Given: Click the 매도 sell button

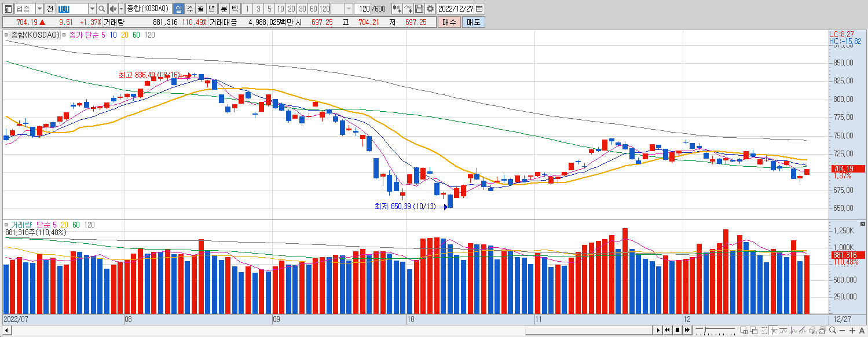Looking at the screenshot, I should coord(473,22).
